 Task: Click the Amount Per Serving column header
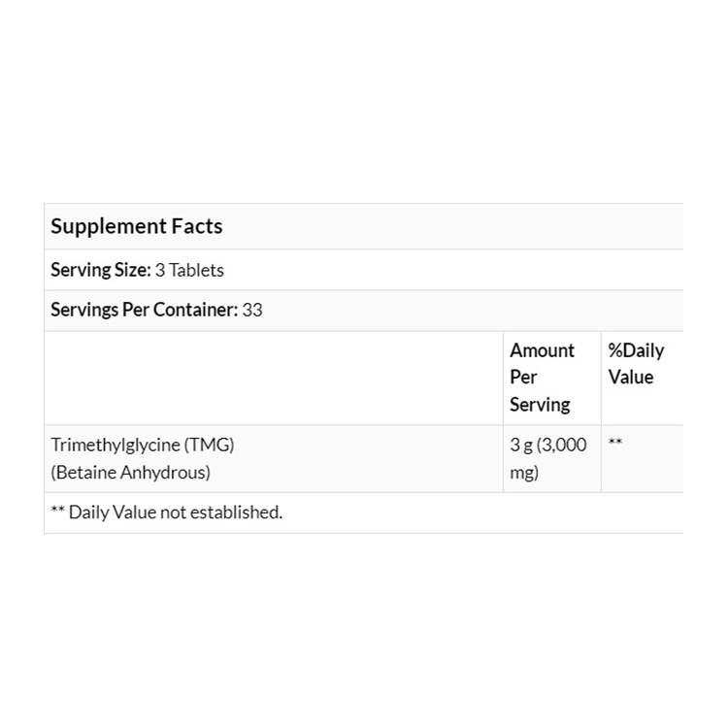[542, 377]
